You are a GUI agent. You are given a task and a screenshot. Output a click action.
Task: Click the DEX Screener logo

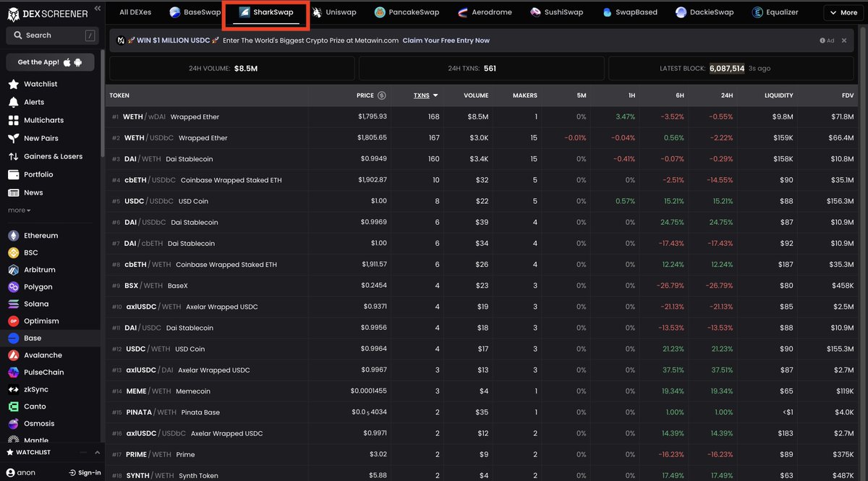click(x=48, y=12)
